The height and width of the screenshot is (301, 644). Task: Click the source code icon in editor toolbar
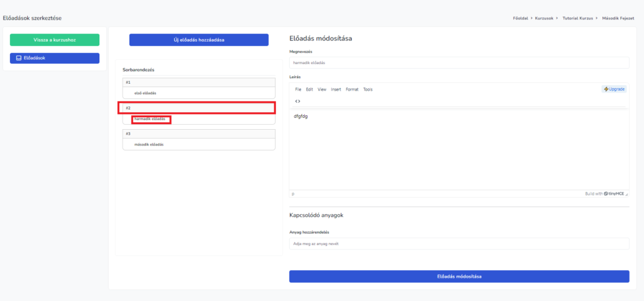[x=297, y=101]
